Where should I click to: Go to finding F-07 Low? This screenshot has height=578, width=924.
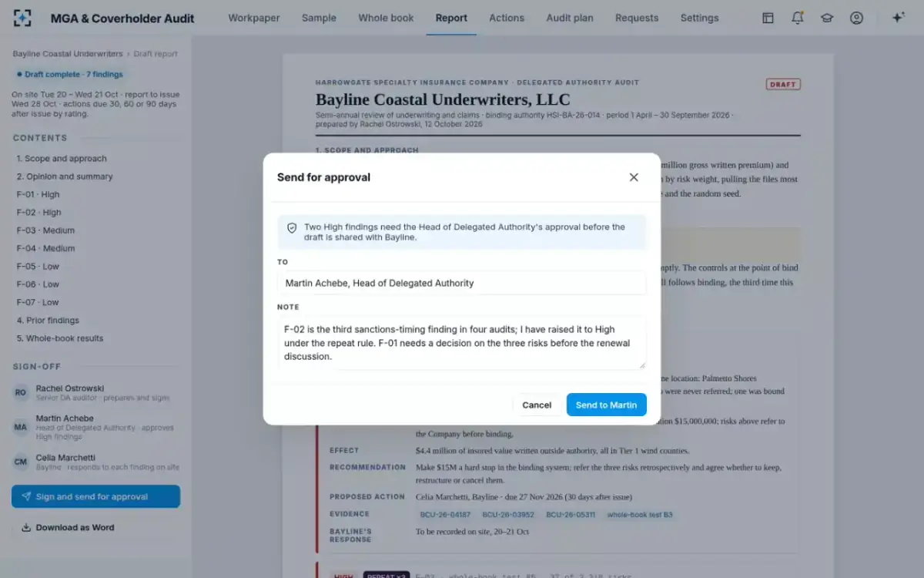(38, 302)
